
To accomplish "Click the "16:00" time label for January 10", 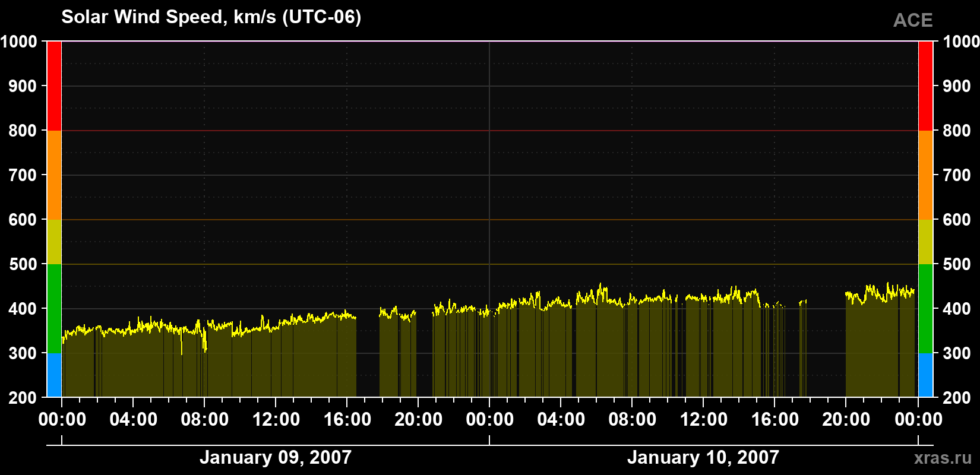I will 775,420.
